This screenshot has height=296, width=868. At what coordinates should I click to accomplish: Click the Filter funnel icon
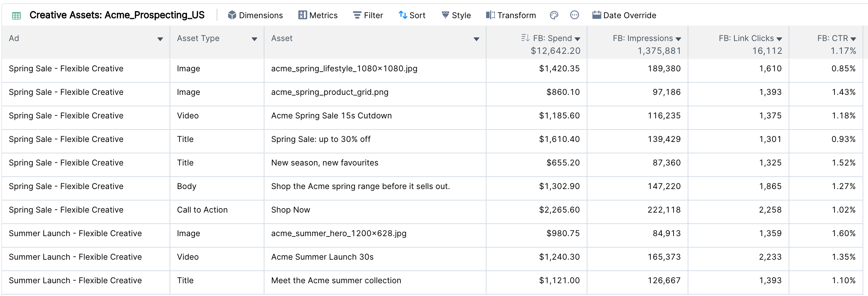[x=357, y=15]
